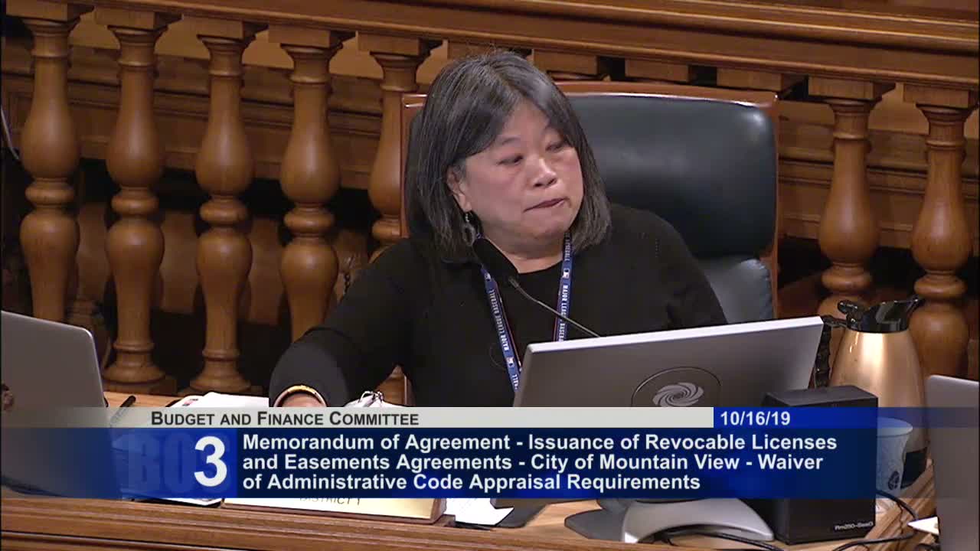Click the City of Mountain View text
The image size is (980, 551).
(x=652, y=462)
